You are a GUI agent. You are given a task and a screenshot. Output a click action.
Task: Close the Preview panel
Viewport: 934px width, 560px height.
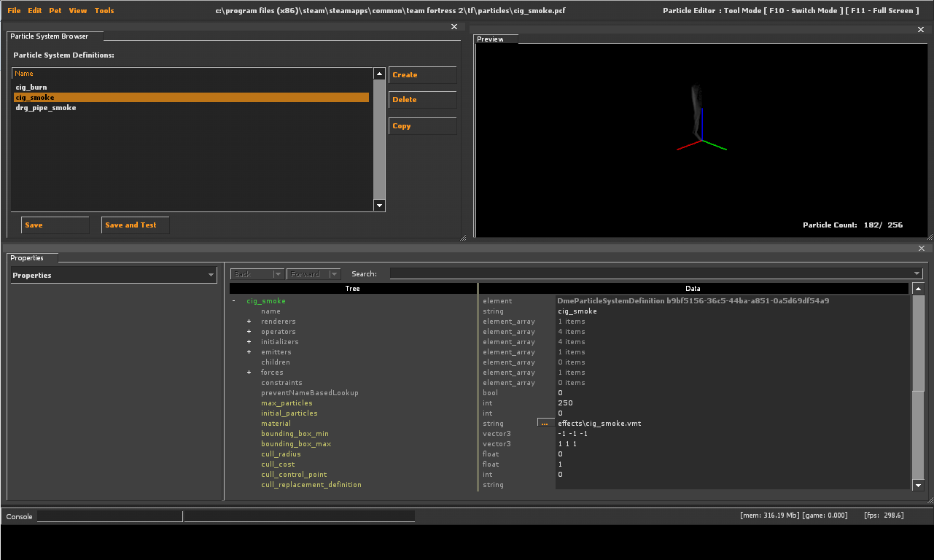(x=921, y=30)
